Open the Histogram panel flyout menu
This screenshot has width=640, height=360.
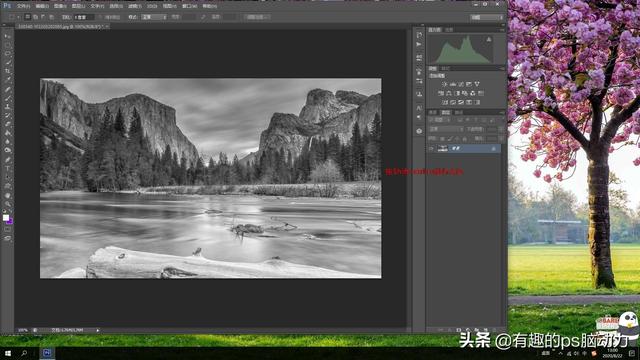pyautogui.click(x=502, y=30)
